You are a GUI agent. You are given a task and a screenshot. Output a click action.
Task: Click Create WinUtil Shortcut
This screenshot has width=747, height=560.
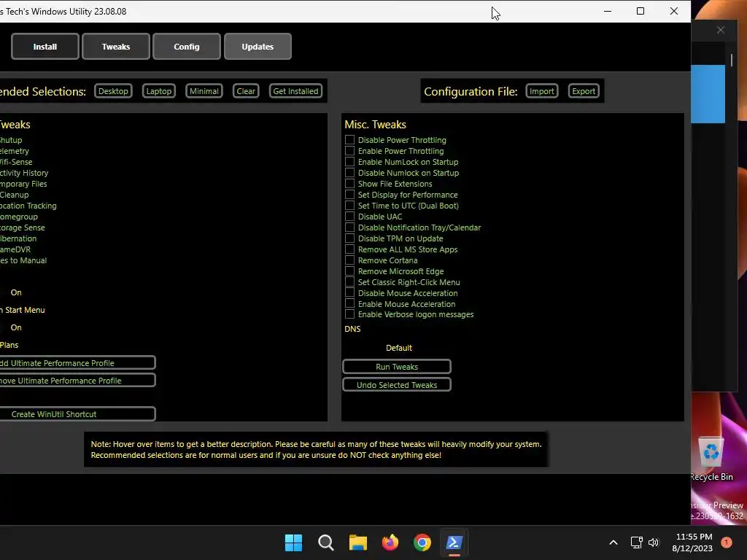[x=76, y=414]
